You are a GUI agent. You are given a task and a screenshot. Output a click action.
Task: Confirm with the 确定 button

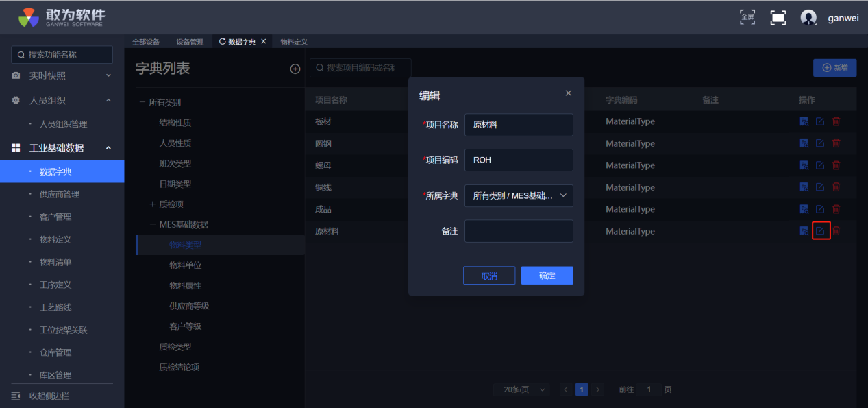547,276
